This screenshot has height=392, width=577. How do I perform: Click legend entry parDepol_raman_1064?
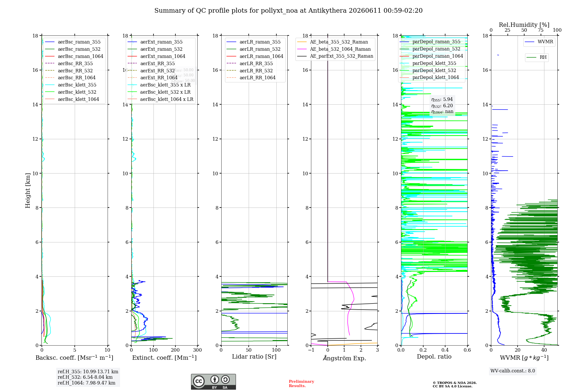pos(432,56)
